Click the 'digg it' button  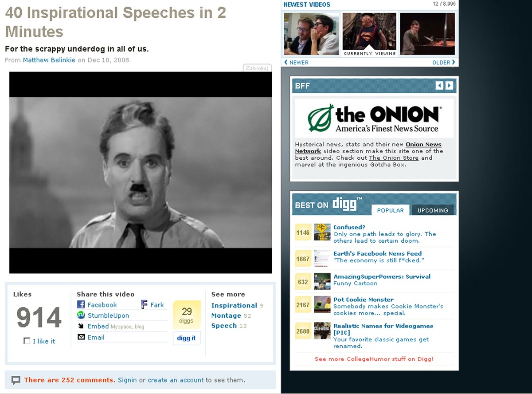pyautogui.click(x=186, y=338)
